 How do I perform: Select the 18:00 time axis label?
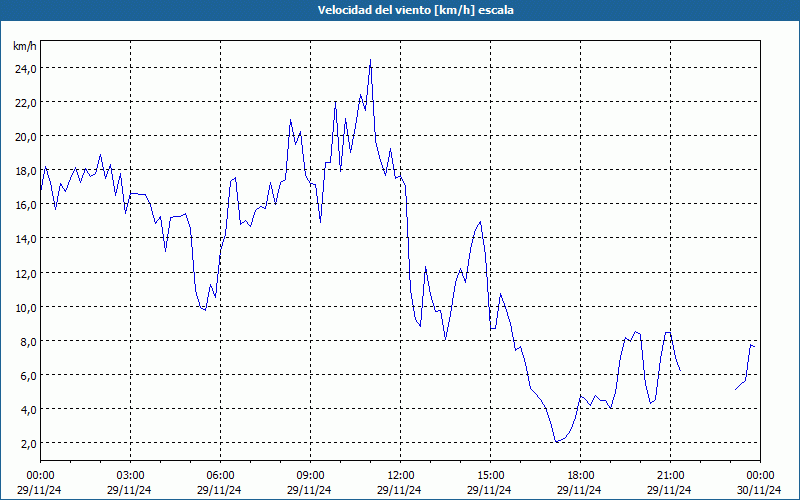point(580,475)
